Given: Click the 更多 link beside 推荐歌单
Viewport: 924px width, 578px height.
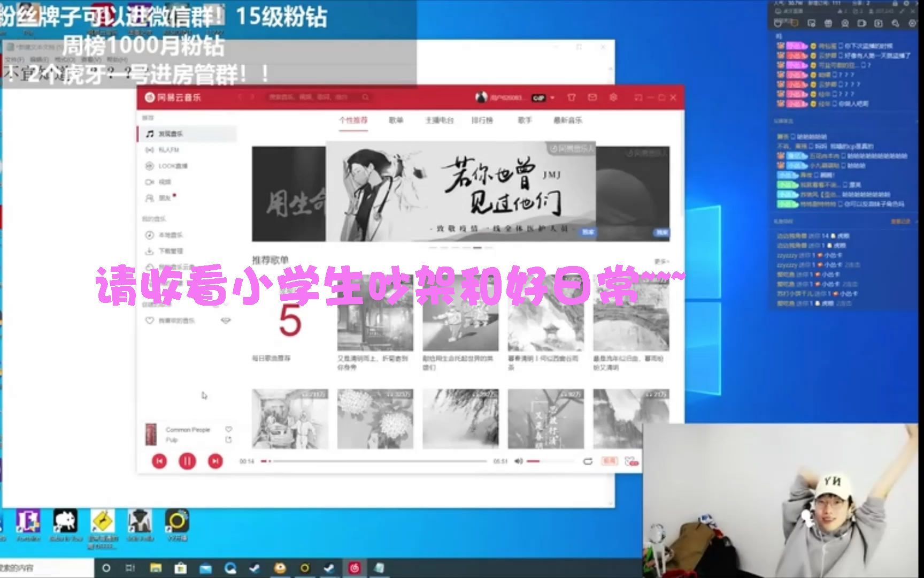Looking at the screenshot, I should pos(661,262).
